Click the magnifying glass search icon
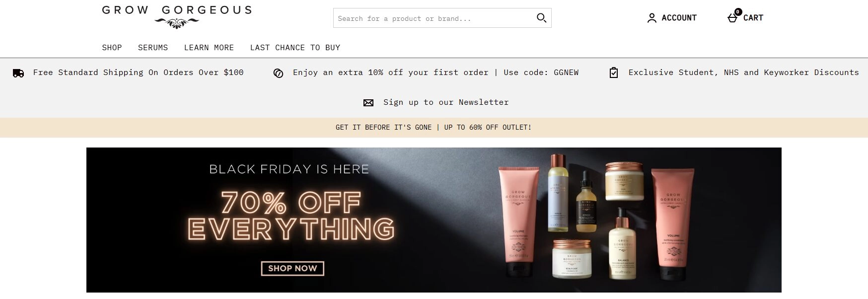The height and width of the screenshot is (299, 868). (541, 18)
